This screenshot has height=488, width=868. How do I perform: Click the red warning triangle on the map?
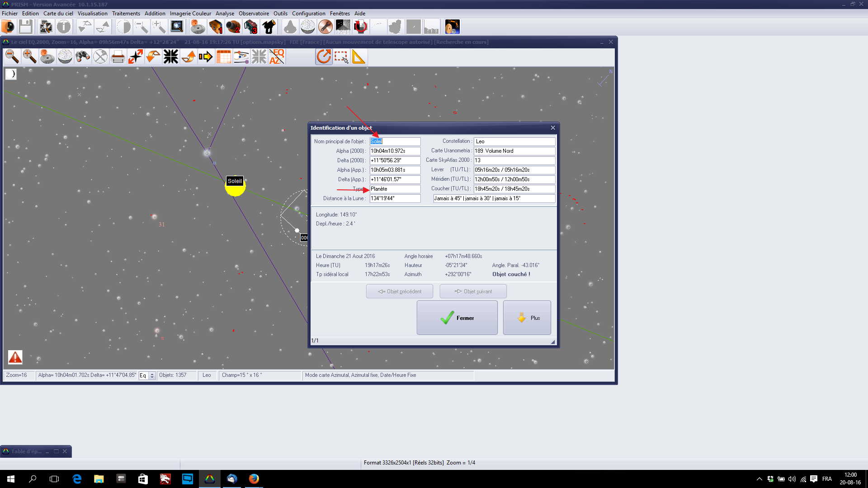coord(15,357)
